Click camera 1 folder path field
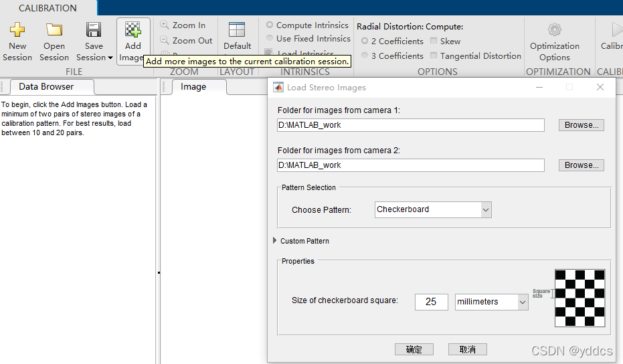 pyautogui.click(x=410, y=124)
